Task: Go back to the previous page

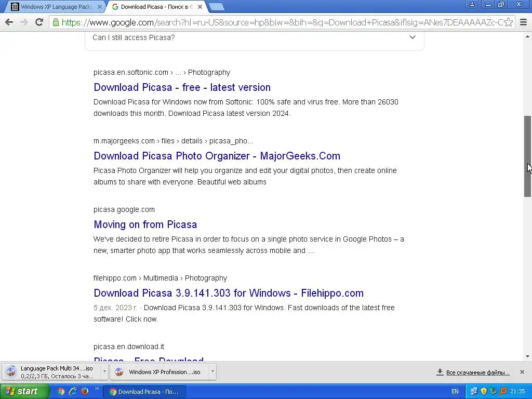Action: [9, 22]
